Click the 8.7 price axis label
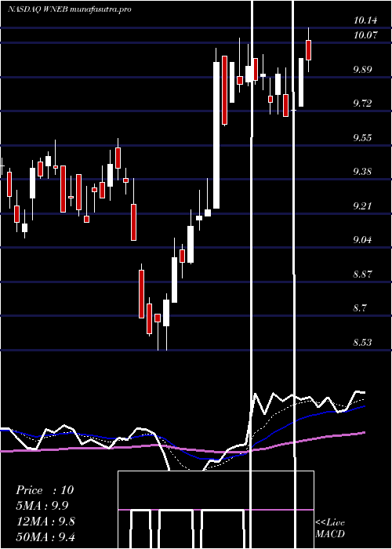Viewport: 392px width, 549px height. (x=360, y=307)
